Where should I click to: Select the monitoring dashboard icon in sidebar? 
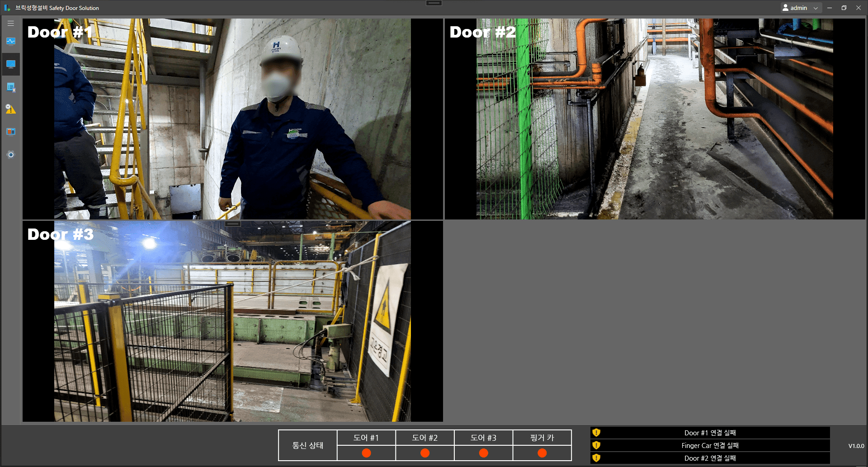pyautogui.click(x=10, y=41)
